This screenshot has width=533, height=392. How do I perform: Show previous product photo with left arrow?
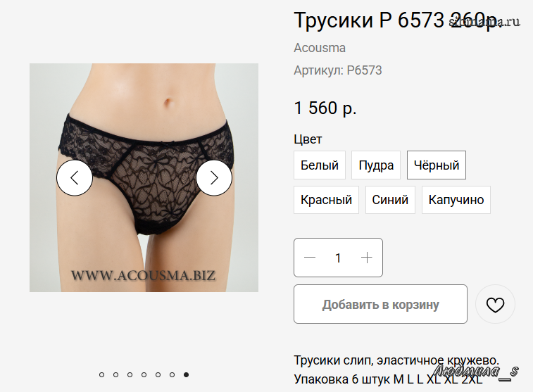[x=75, y=177]
